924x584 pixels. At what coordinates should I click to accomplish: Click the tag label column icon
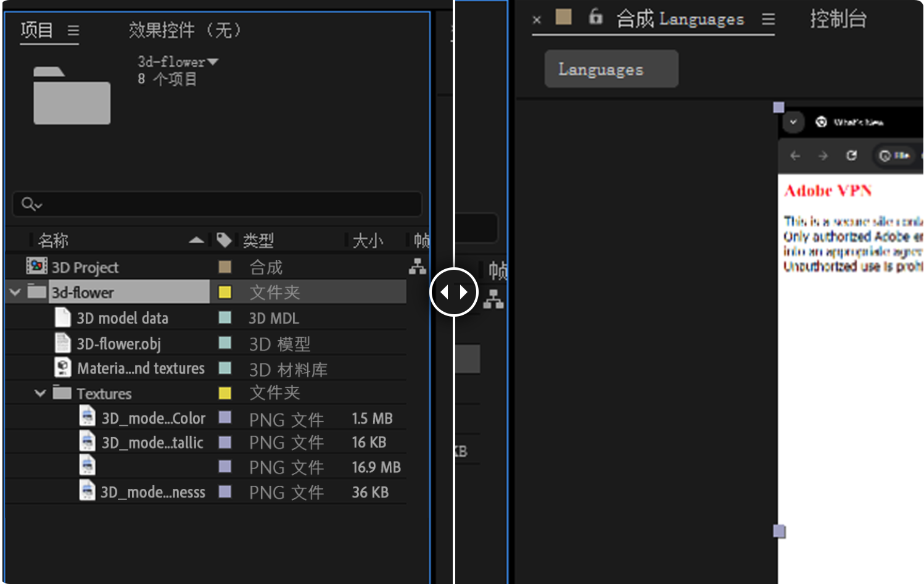coord(224,240)
